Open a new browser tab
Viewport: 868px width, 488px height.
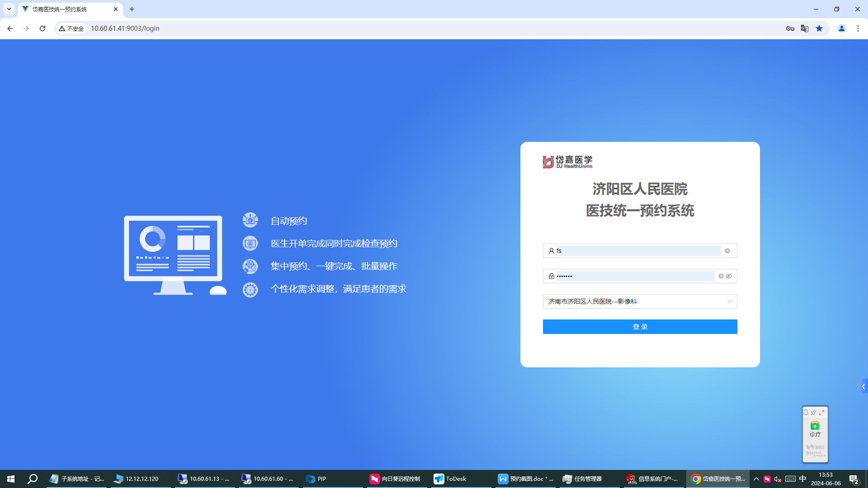(x=132, y=9)
